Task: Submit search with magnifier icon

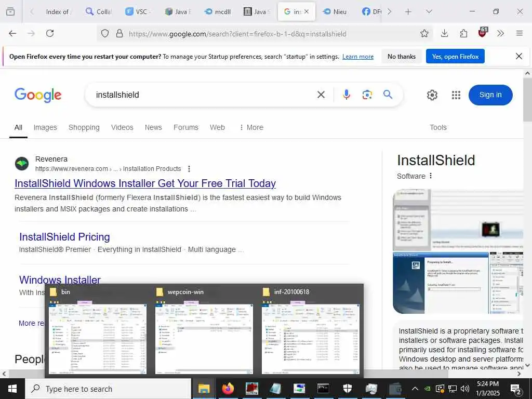Action: point(388,95)
